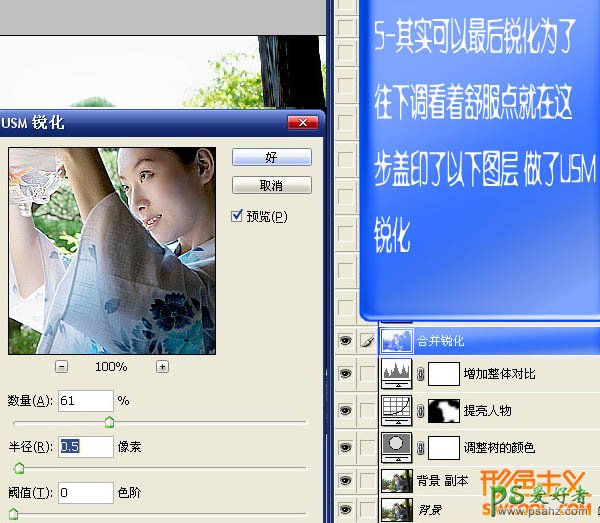Click the adjustment icon on 调整树的颜色 layer

pos(398,446)
